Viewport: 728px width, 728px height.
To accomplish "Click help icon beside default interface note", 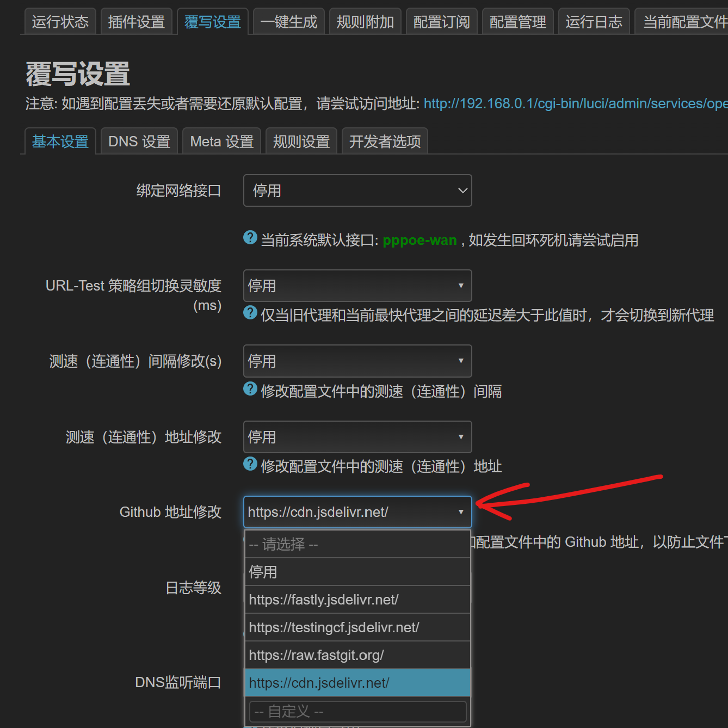I will (250, 238).
